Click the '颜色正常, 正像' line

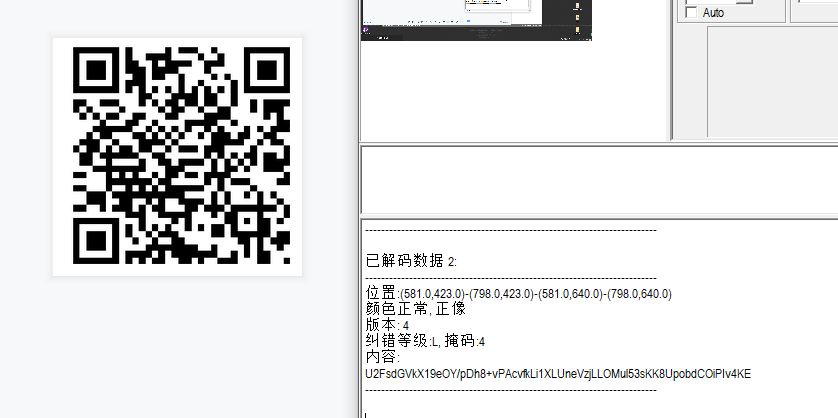pyautogui.click(x=416, y=309)
